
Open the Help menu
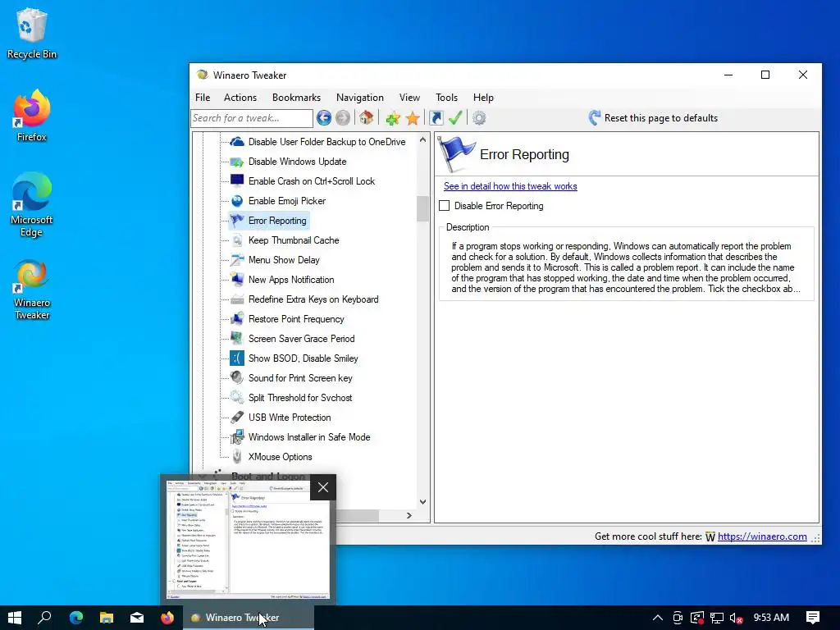(483, 98)
